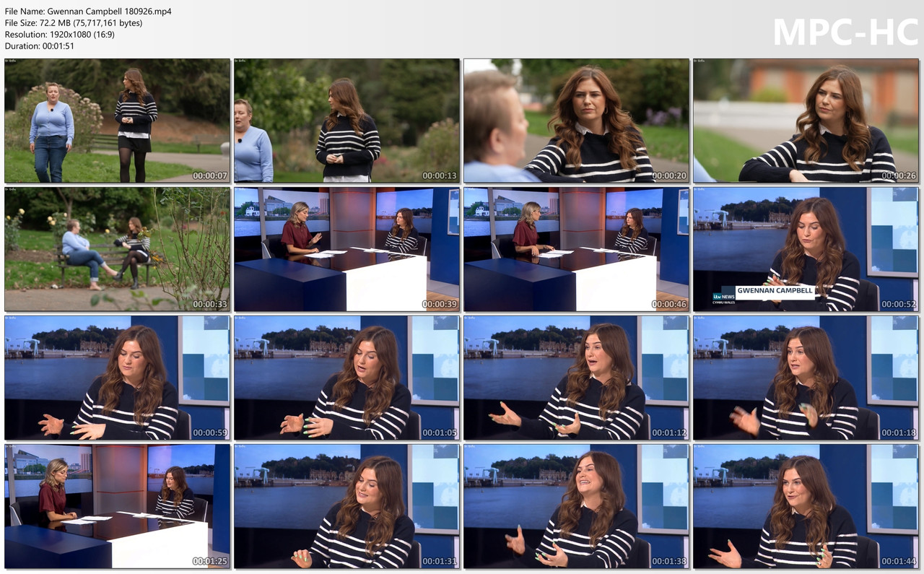Screen dimensions: 924x574
Task: Select the thumbnail timestamped 00:00:07
Action: coord(117,121)
